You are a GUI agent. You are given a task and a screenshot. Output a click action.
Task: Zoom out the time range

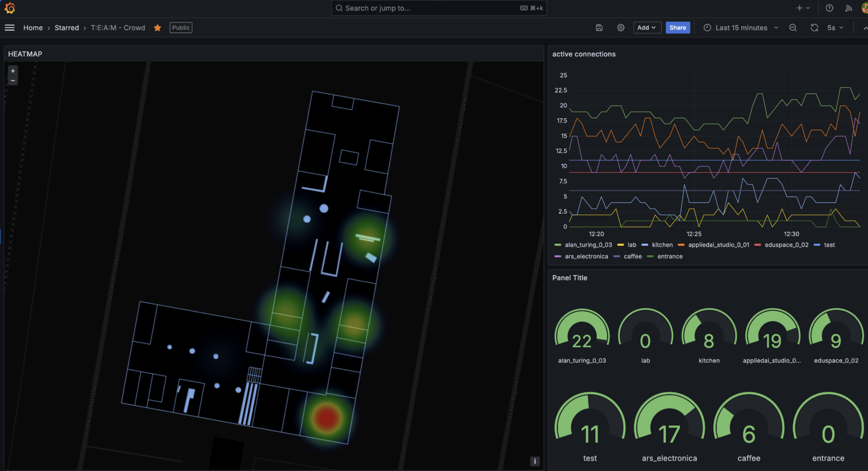(793, 27)
